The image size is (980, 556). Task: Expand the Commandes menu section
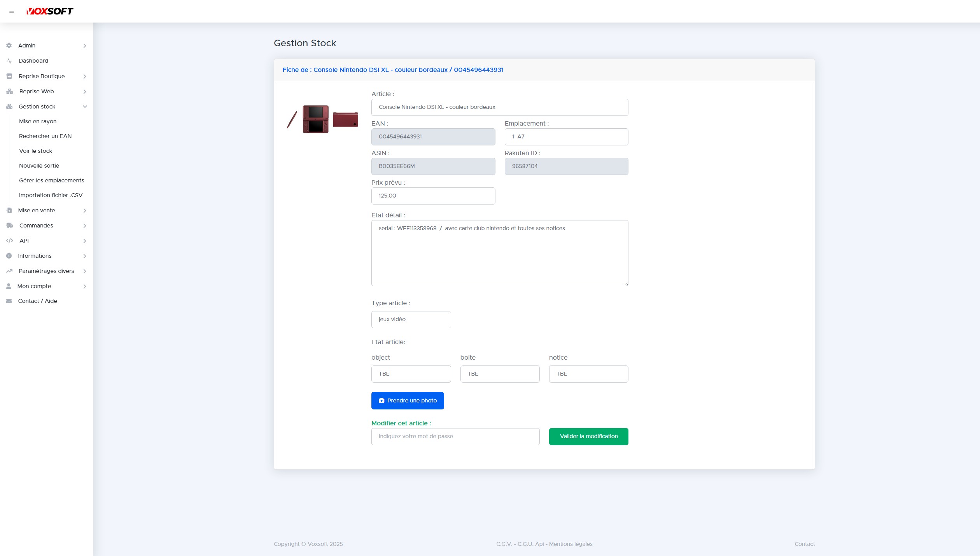pos(84,226)
